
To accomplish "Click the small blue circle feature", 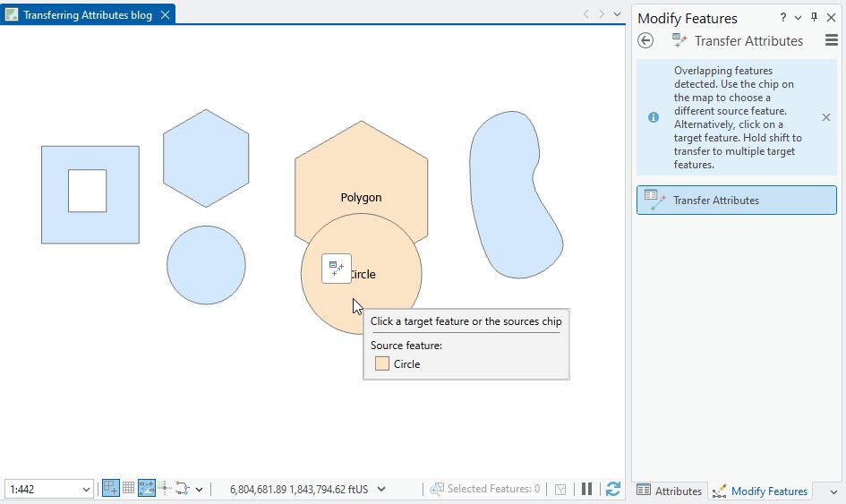I will point(206,265).
